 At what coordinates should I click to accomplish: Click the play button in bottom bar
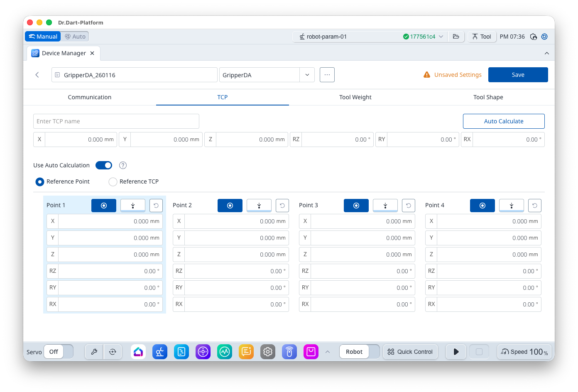coord(456,352)
